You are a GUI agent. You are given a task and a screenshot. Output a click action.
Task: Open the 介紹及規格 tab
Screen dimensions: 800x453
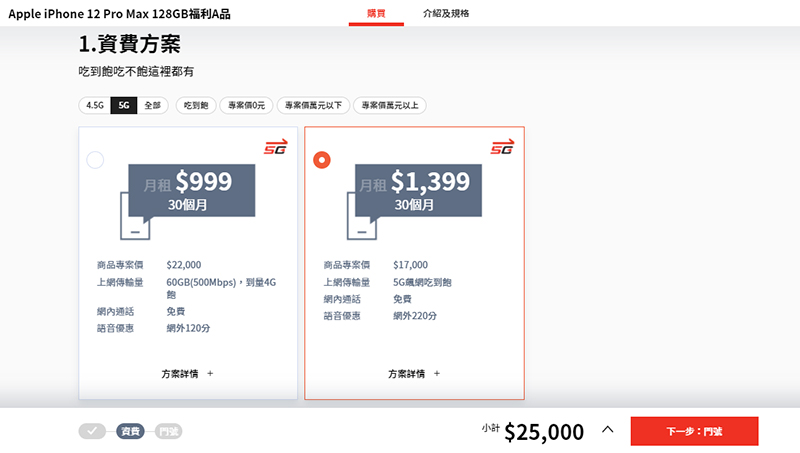446,14
